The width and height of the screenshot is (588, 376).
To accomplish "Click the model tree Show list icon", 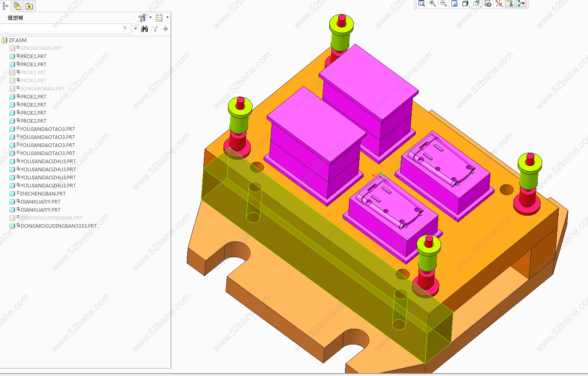I will click(x=159, y=18).
